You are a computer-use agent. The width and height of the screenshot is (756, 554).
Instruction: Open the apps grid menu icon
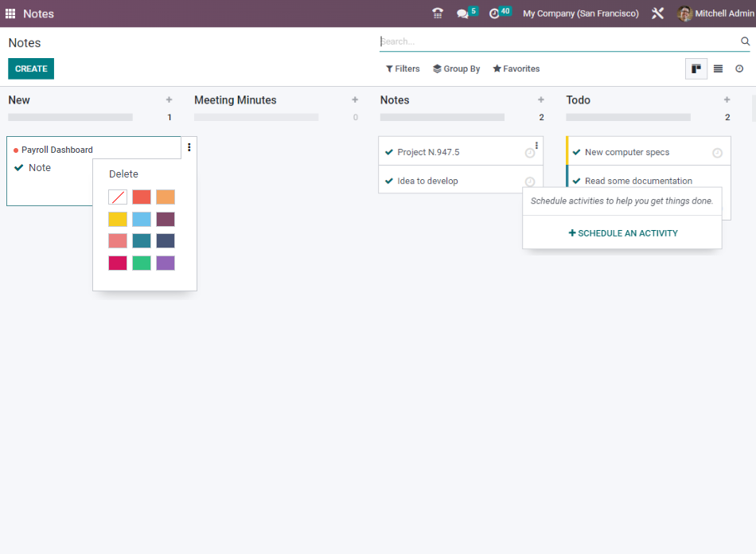point(10,14)
